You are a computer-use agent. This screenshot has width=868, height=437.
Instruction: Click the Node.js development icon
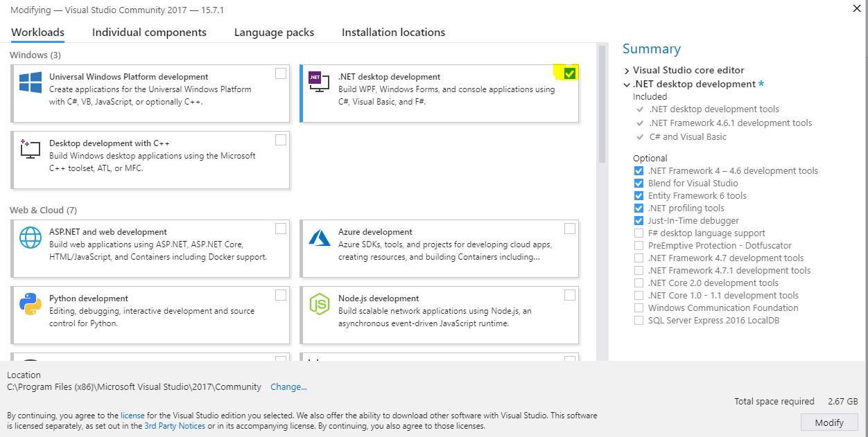[319, 305]
